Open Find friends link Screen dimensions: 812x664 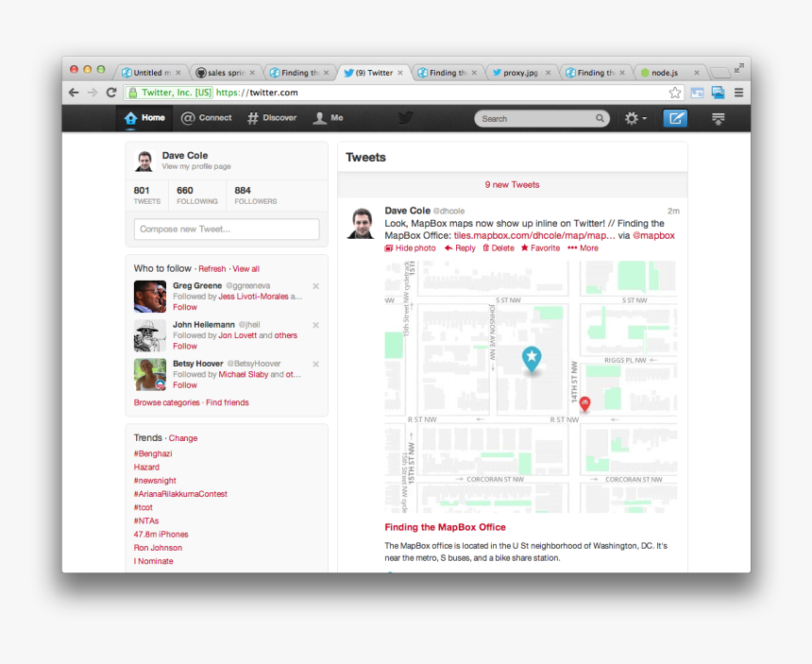click(228, 402)
